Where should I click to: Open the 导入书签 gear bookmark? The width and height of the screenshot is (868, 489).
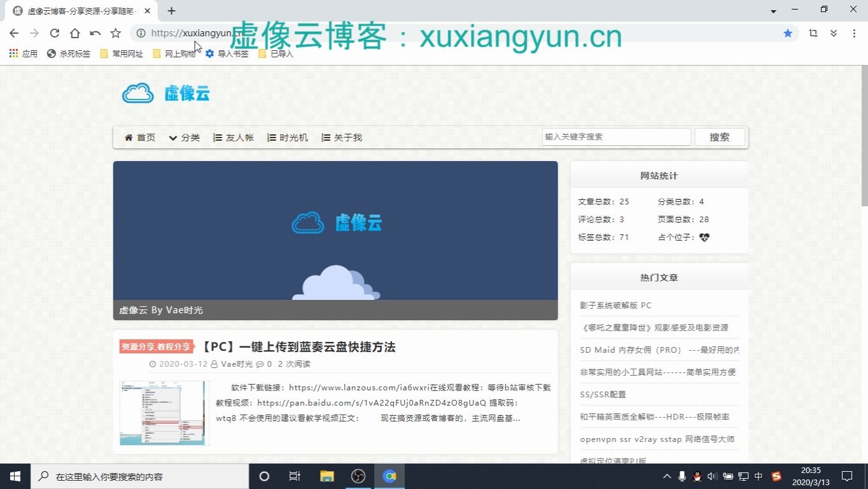pos(209,53)
